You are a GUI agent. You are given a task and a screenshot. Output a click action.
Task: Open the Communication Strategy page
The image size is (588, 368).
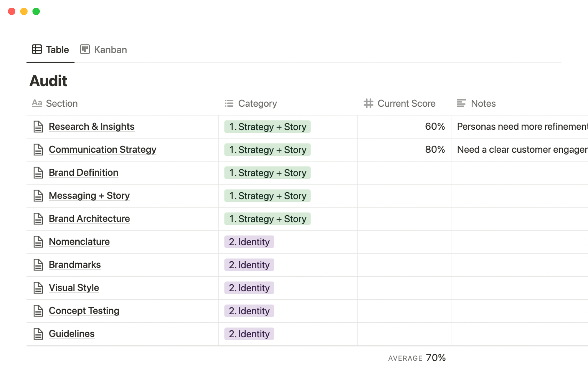tap(102, 150)
